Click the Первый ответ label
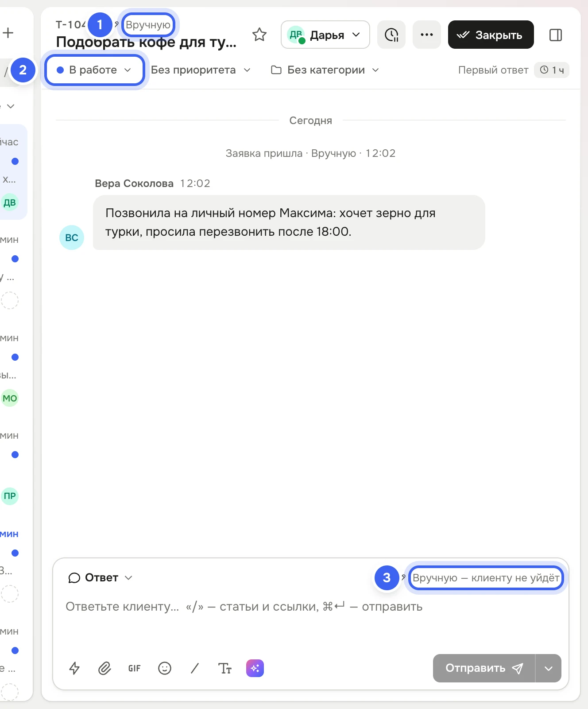 pyautogui.click(x=493, y=70)
